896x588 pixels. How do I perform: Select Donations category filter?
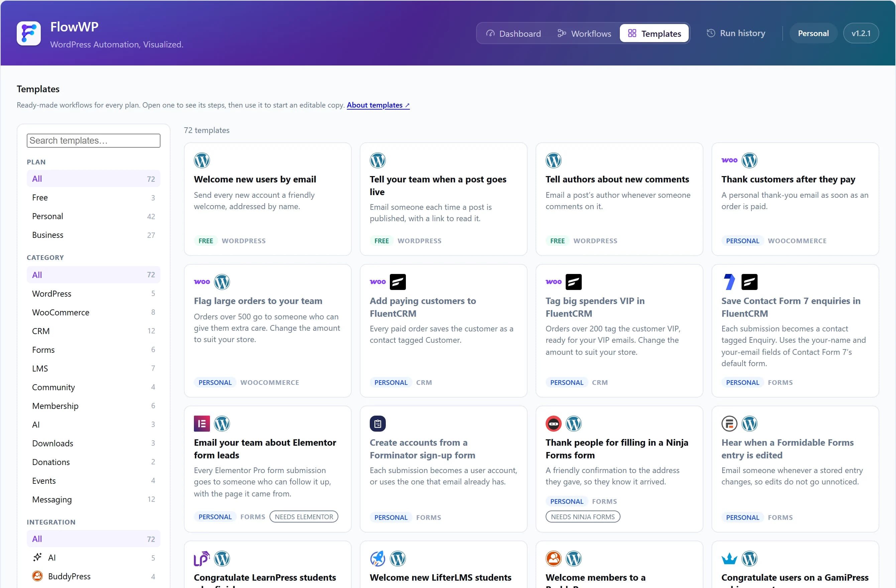click(93, 462)
